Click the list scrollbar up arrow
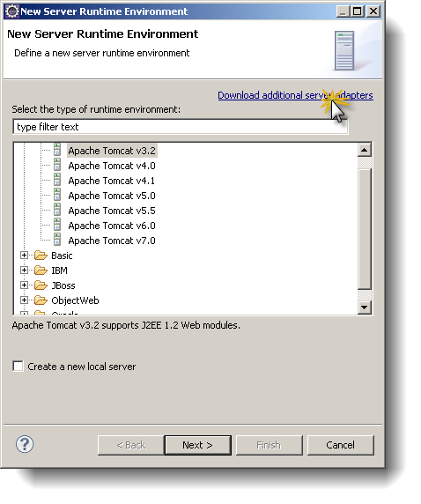Image resolution: width=421 pixels, height=504 pixels. pos(365,150)
